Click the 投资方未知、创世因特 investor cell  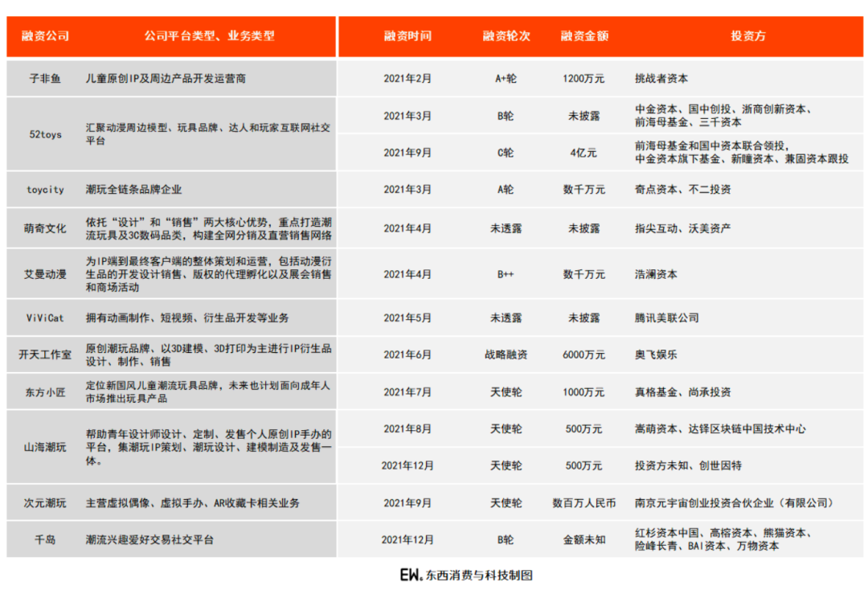(x=688, y=466)
